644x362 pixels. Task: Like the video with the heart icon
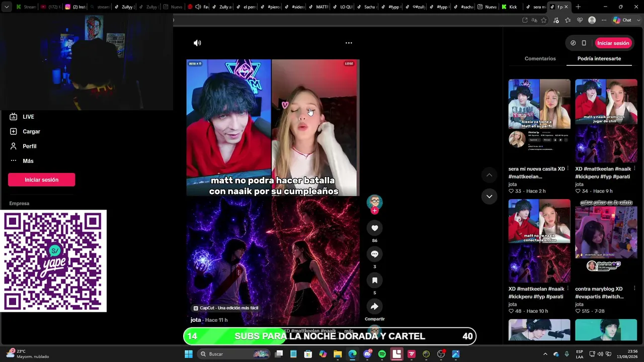(x=374, y=228)
